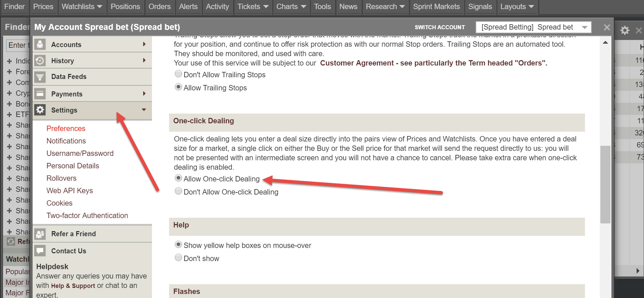Open the Switch Account dropdown

click(533, 27)
